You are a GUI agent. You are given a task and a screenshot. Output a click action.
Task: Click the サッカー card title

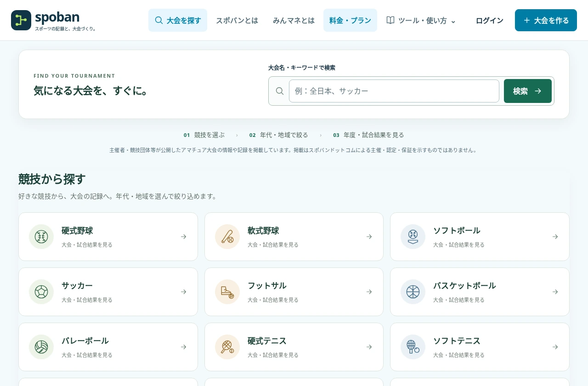[77, 286]
